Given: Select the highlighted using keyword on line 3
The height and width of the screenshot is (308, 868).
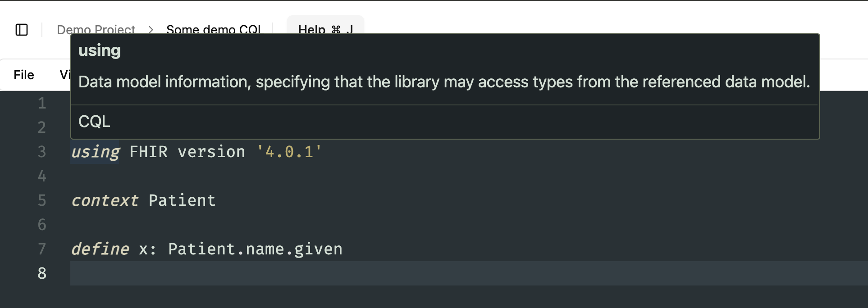Looking at the screenshot, I should pyautogui.click(x=94, y=152).
